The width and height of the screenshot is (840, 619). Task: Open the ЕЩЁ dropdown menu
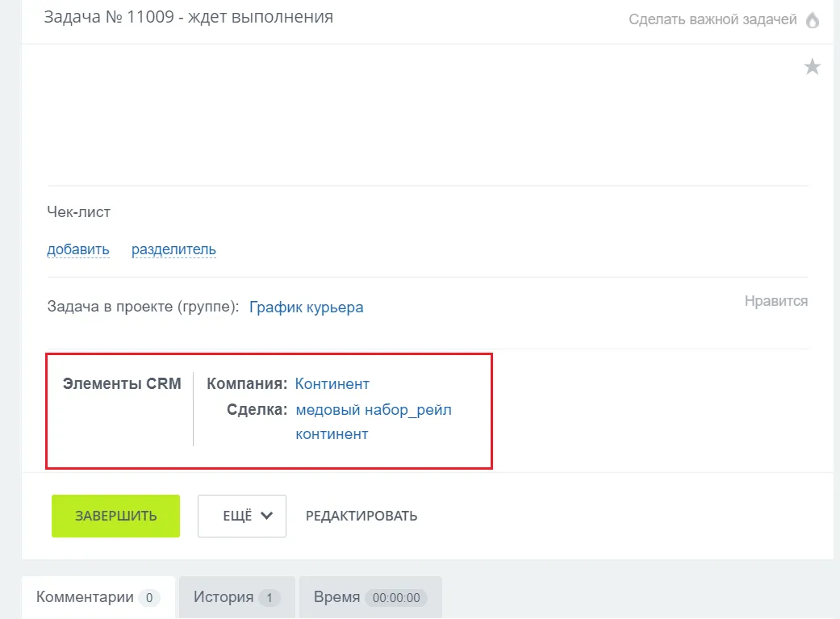pyautogui.click(x=241, y=516)
